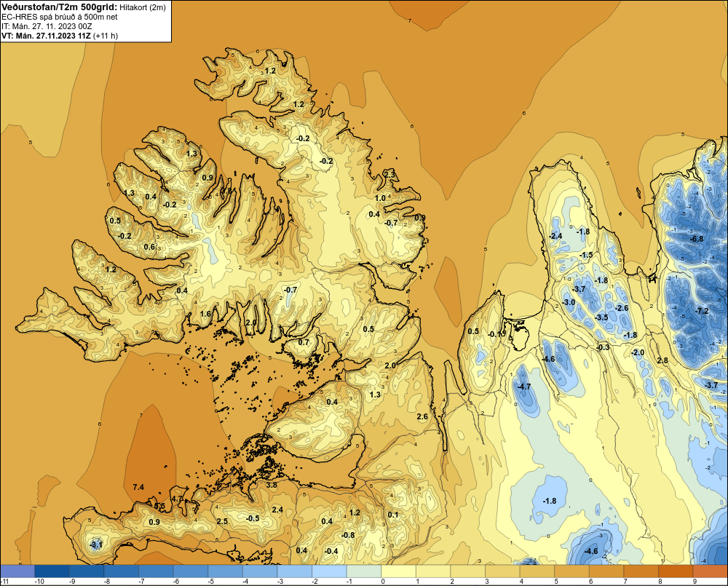Select the -2.4 temperature label
This screenshot has height=586, width=728.
(555, 236)
